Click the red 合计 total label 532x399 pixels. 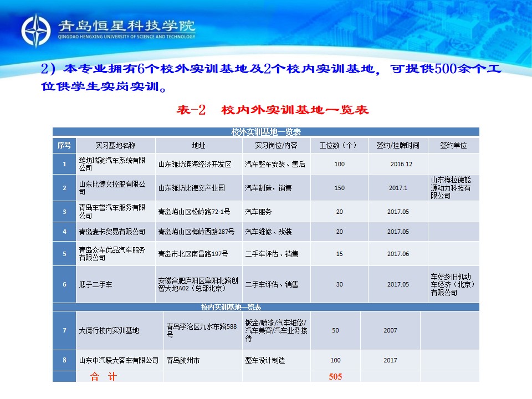pyautogui.click(x=104, y=377)
